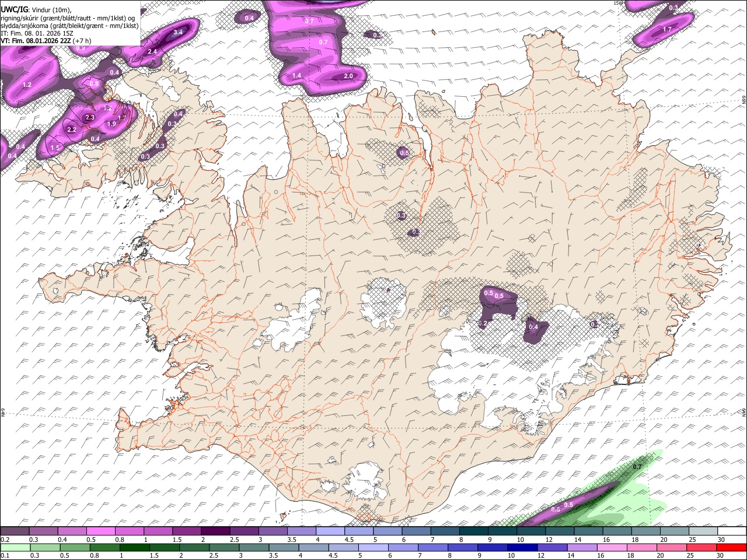Pick the upper legend swatch starting at 0.2
Screen dimensions: 747x560
coord(15,531)
